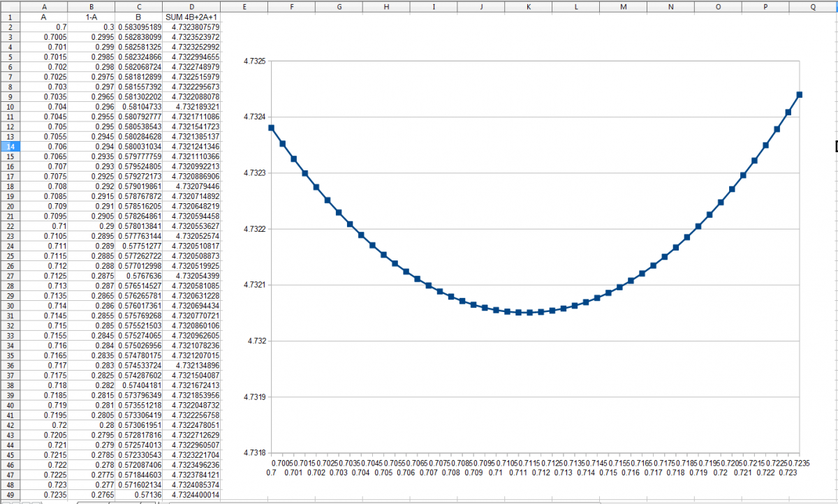Select cell A2 containing 0.7
This screenshot has width=838, height=504.
click(x=44, y=26)
